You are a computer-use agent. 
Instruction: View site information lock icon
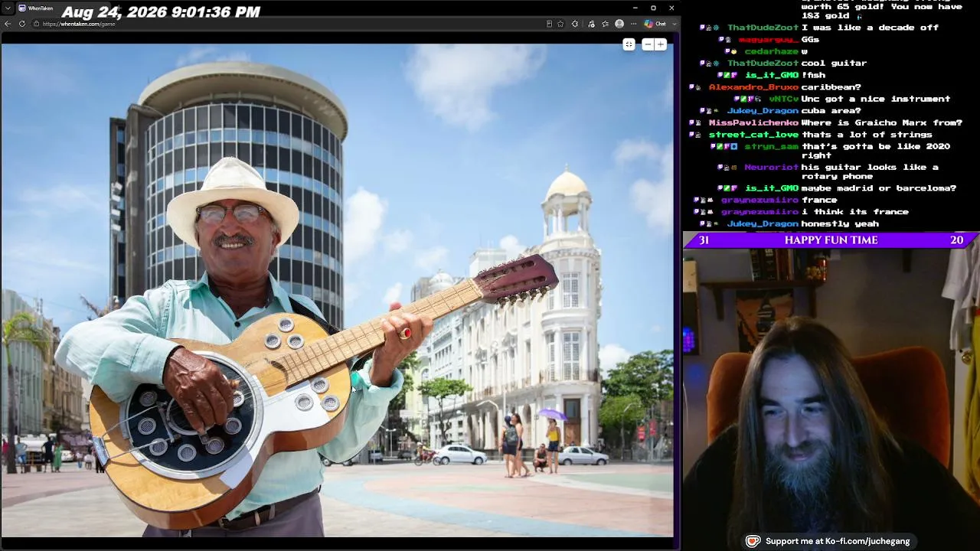pos(36,24)
